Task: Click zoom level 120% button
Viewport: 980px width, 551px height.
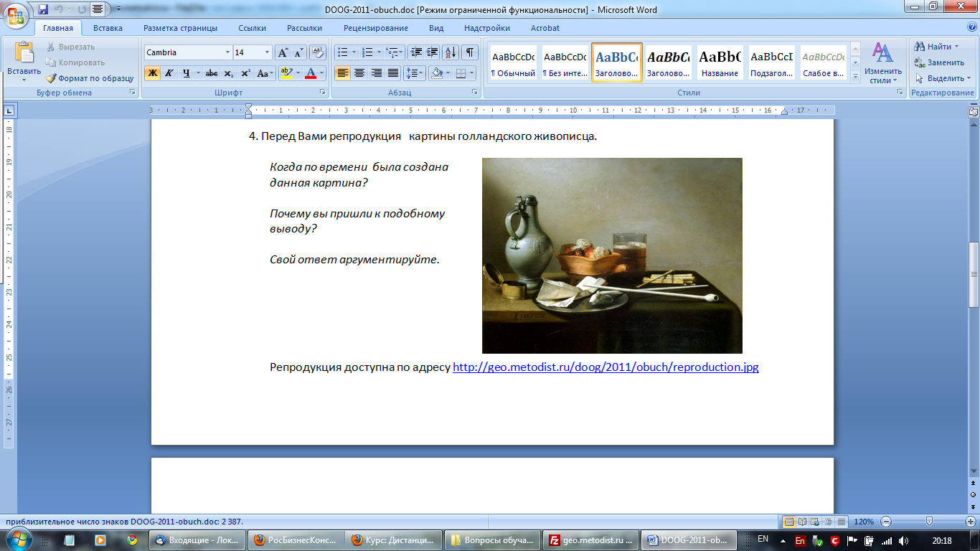Action: tap(864, 522)
